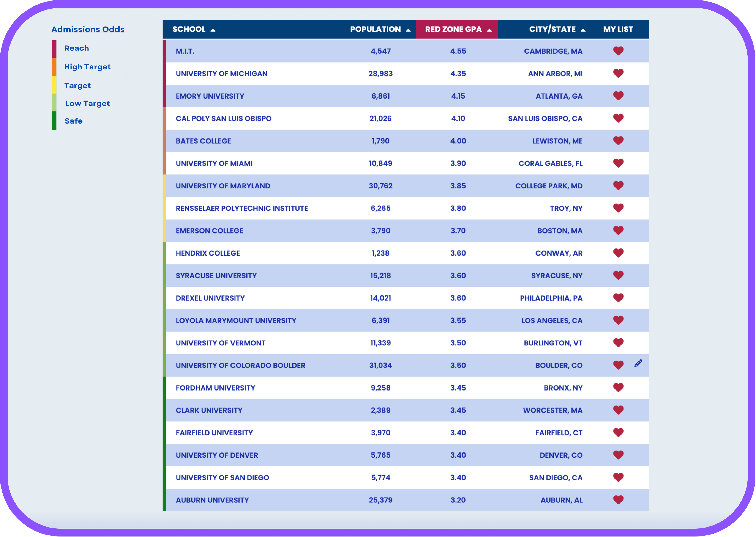Image resolution: width=756 pixels, height=537 pixels.
Task: Toggle heart for Cal Poly San Luis Obispo
Action: click(x=618, y=118)
